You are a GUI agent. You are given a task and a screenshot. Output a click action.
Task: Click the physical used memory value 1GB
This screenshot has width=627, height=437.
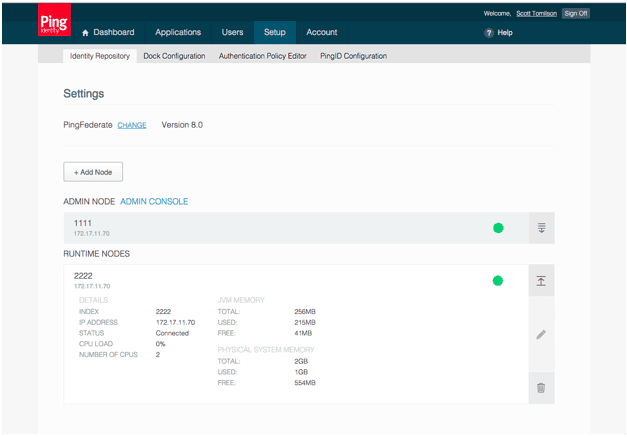[301, 372]
